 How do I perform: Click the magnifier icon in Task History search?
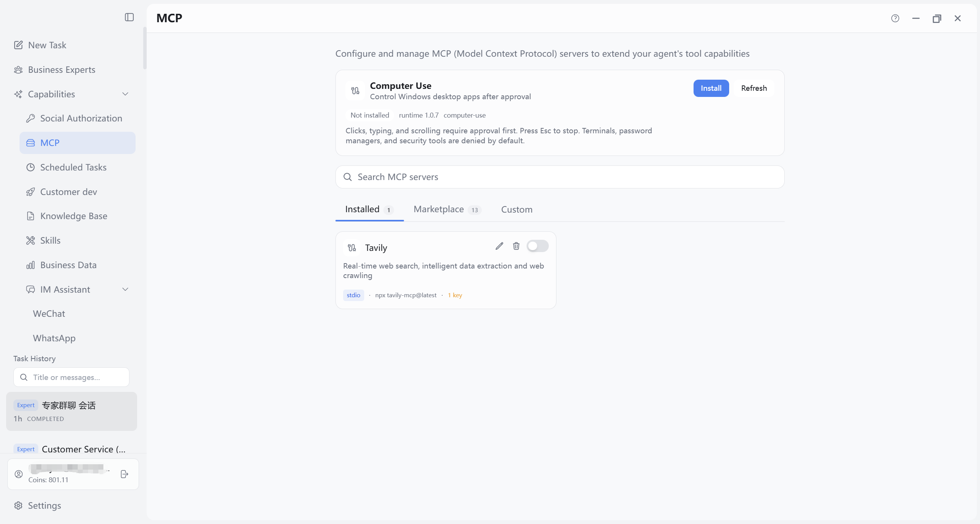point(24,377)
